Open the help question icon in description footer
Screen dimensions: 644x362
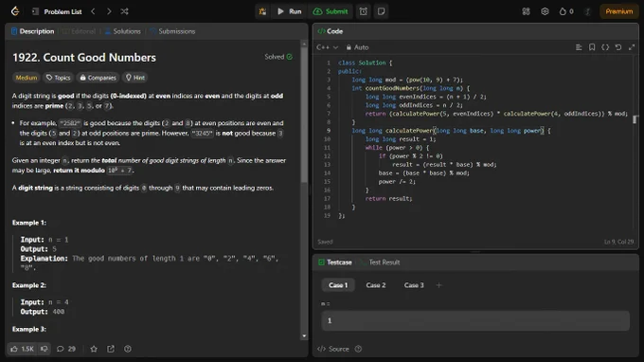pyautogui.click(x=128, y=349)
